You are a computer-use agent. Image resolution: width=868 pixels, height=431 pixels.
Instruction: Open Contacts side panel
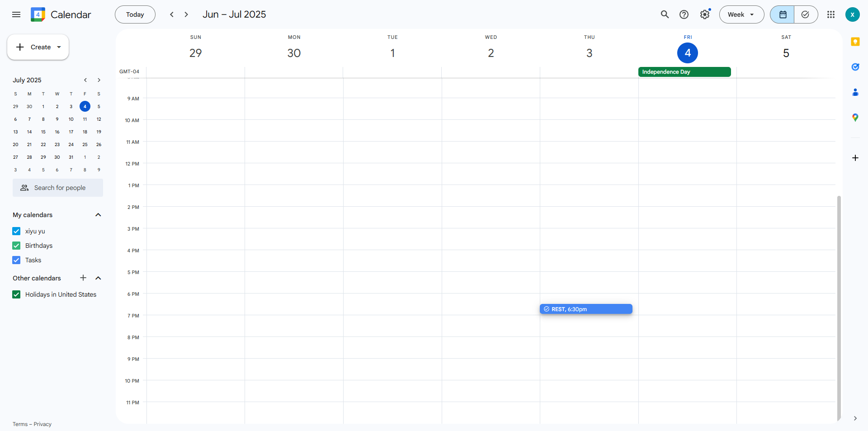(x=855, y=92)
